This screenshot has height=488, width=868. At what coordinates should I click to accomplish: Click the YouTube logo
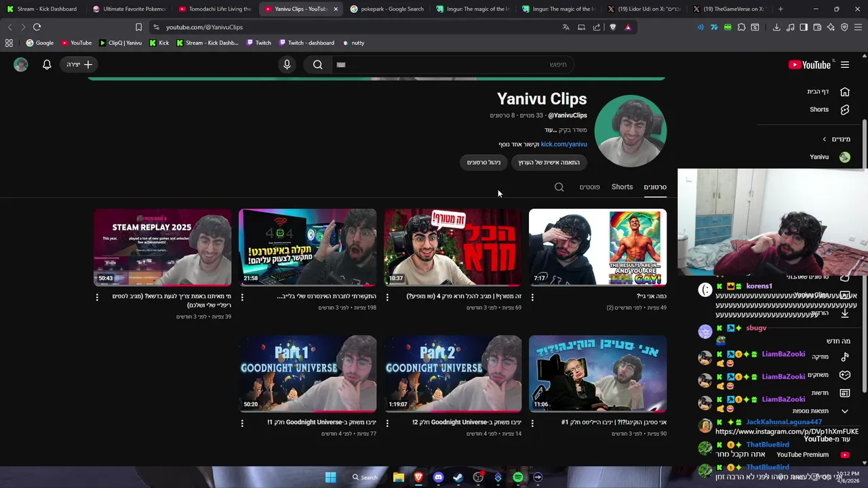tap(810, 65)
